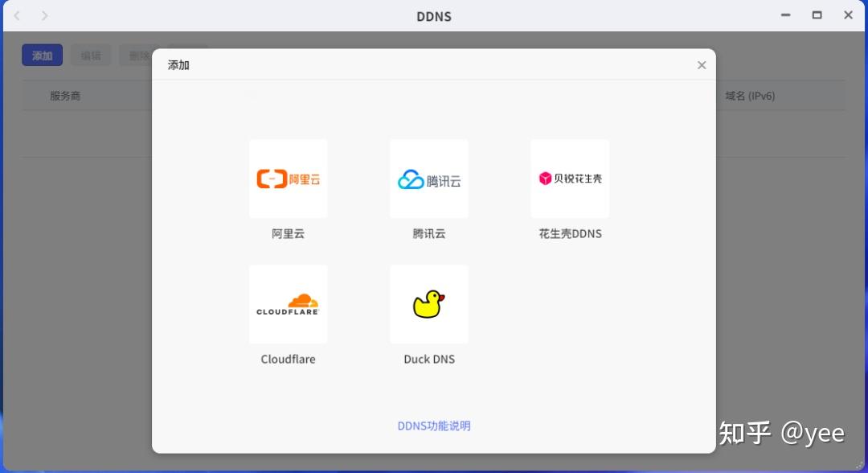Viewport: 868px width, 473px height.
Task: Click the 域名 (IPv6) column header
Action: pyautogui.click(x=750, y=96)
